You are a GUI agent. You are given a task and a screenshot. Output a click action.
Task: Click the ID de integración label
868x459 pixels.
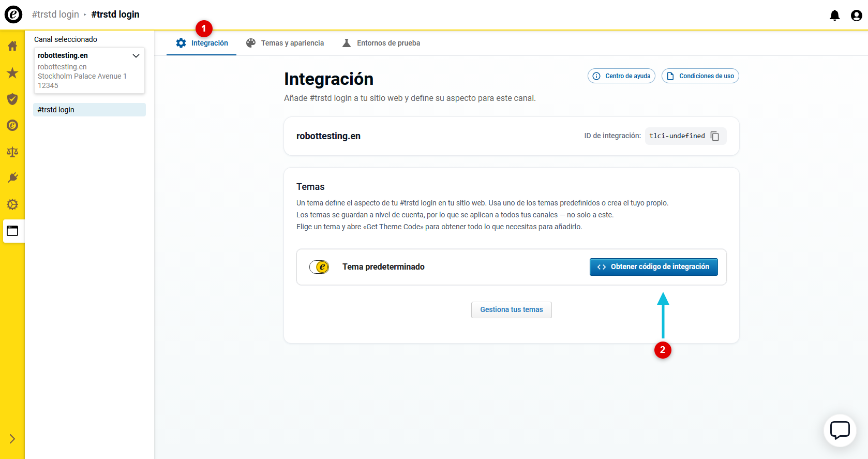coord(612,136)
